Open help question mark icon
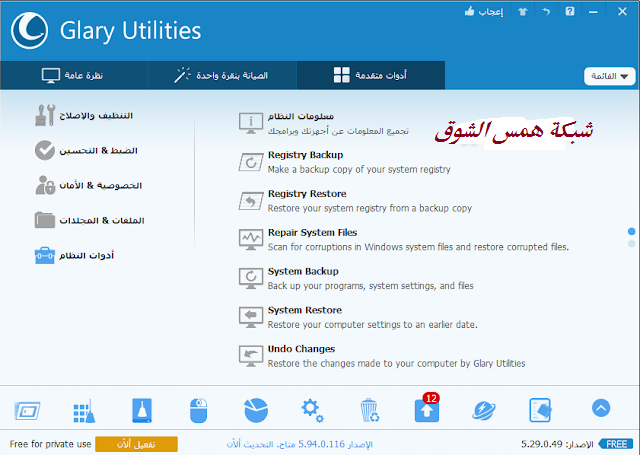The width and height of the screenshot is (640, 455). pos(570,11)
